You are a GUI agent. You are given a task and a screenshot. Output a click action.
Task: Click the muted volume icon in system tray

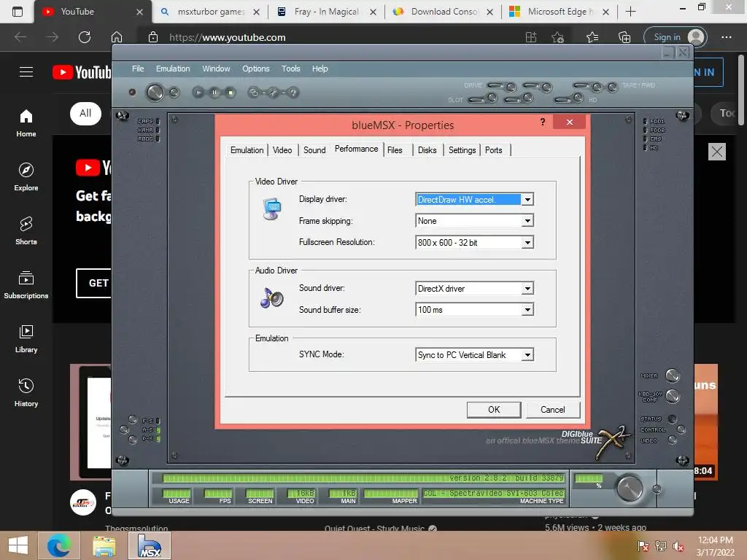pos(678,546)
